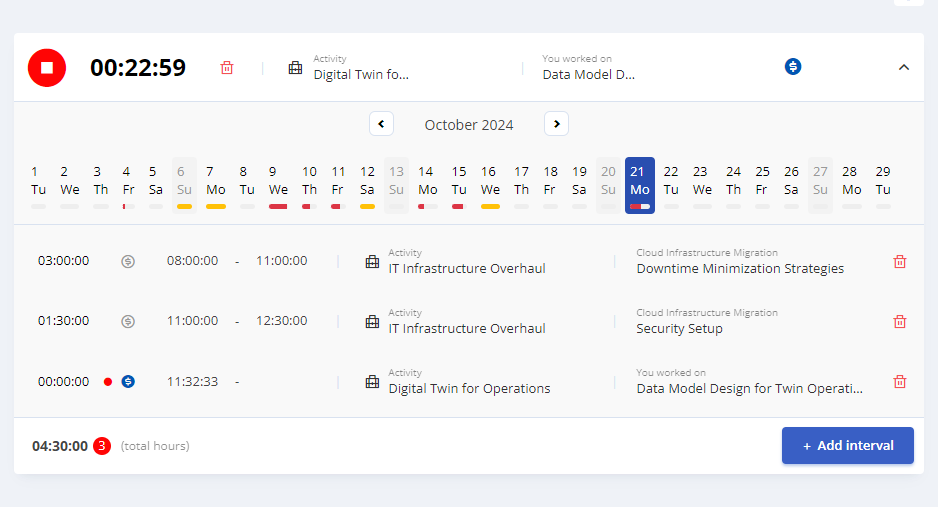Collapse the time tracker panel with chevron

903,67
